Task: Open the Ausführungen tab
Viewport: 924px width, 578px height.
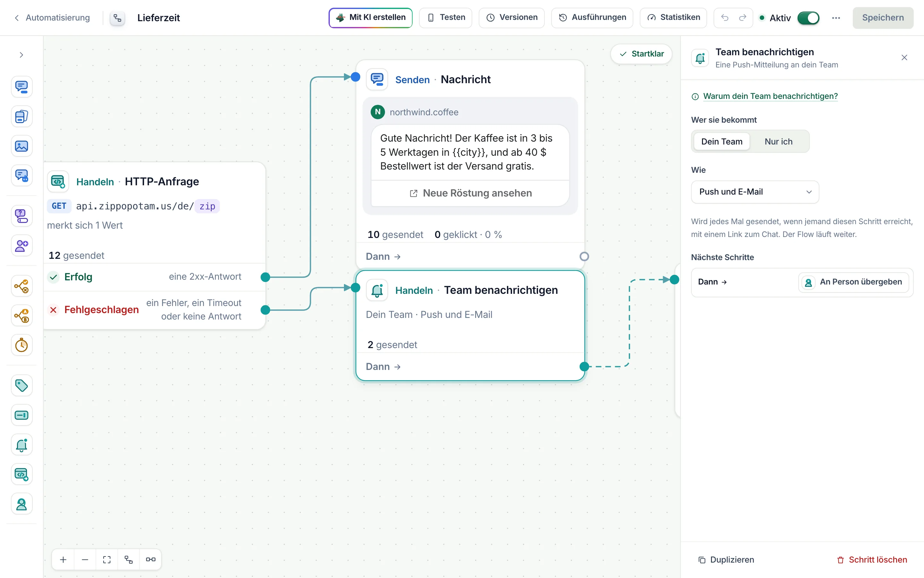Action: pyautogui.click(x=592, y=18)
